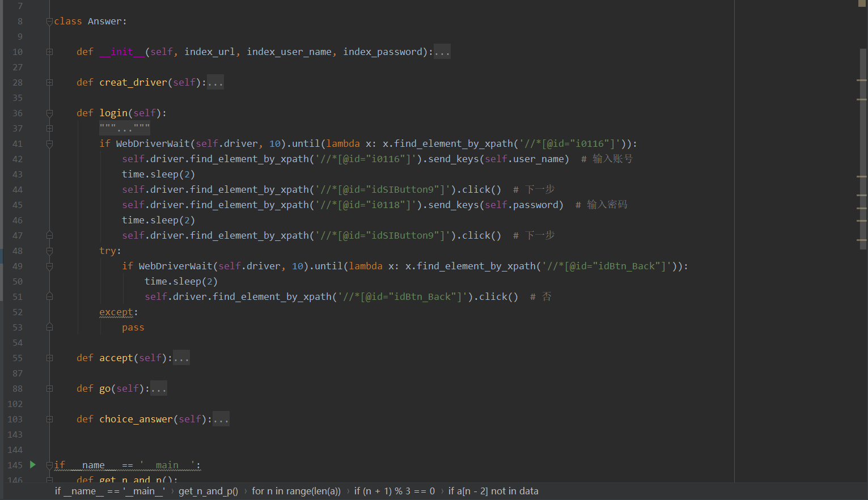868x500 pixels.
Task: Click the fold end marker at line 47
Action: click(x=49, y=235)
